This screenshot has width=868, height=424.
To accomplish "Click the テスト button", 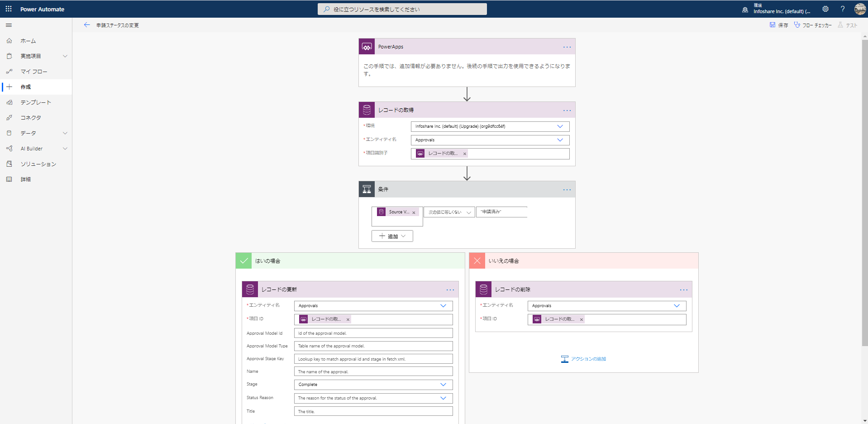I will tap(848, 25).
